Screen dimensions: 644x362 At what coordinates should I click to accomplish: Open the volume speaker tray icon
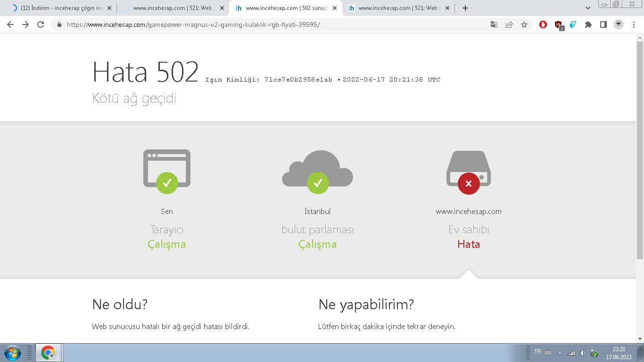[x=583, y=353]
